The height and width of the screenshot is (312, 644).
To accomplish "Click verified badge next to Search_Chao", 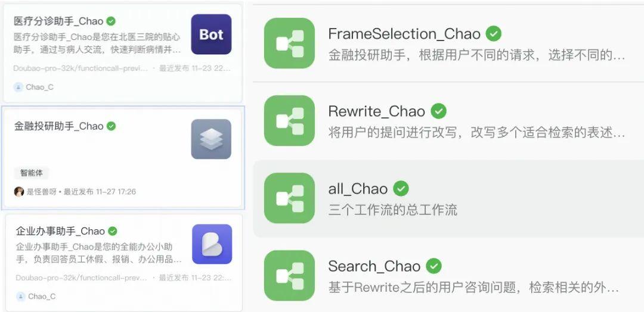I will point(434,266).
